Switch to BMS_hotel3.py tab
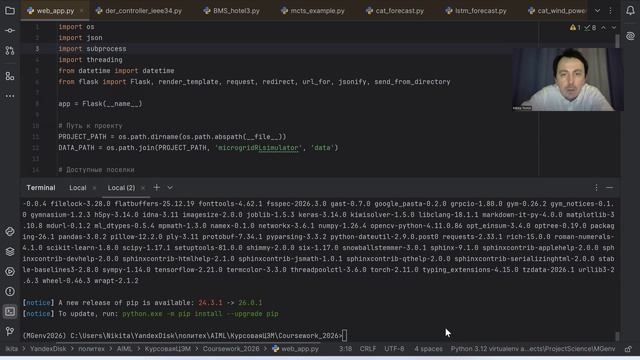The image size is (640, 360). click(x=231, y=11)
